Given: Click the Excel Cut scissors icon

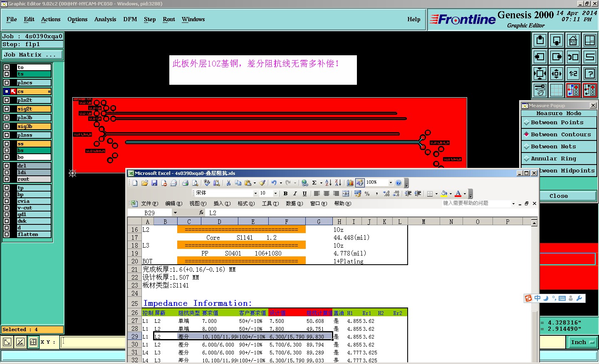Looking at the screenshot, I should click(x=228, y=183).
